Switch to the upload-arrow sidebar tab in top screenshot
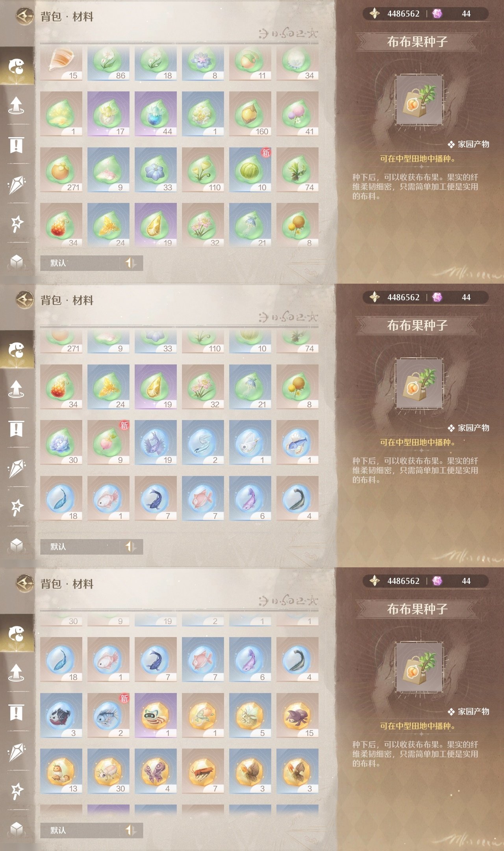 tap(16, 105)
